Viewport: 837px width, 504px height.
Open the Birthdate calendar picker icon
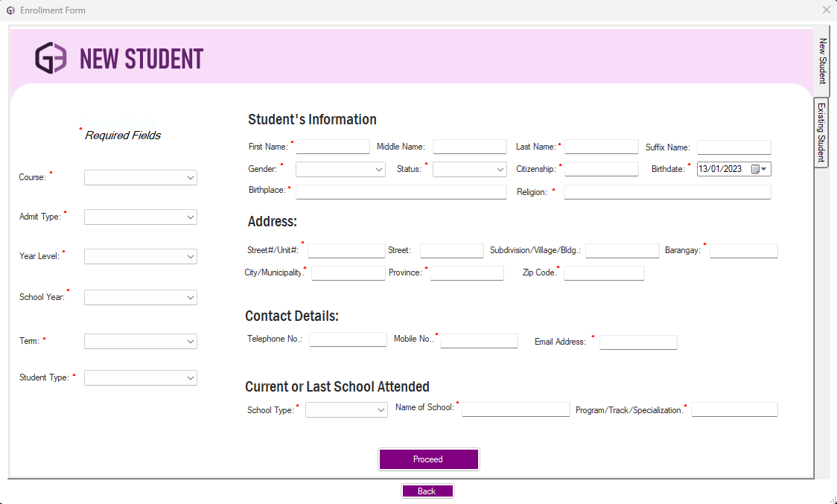[759, 169]
